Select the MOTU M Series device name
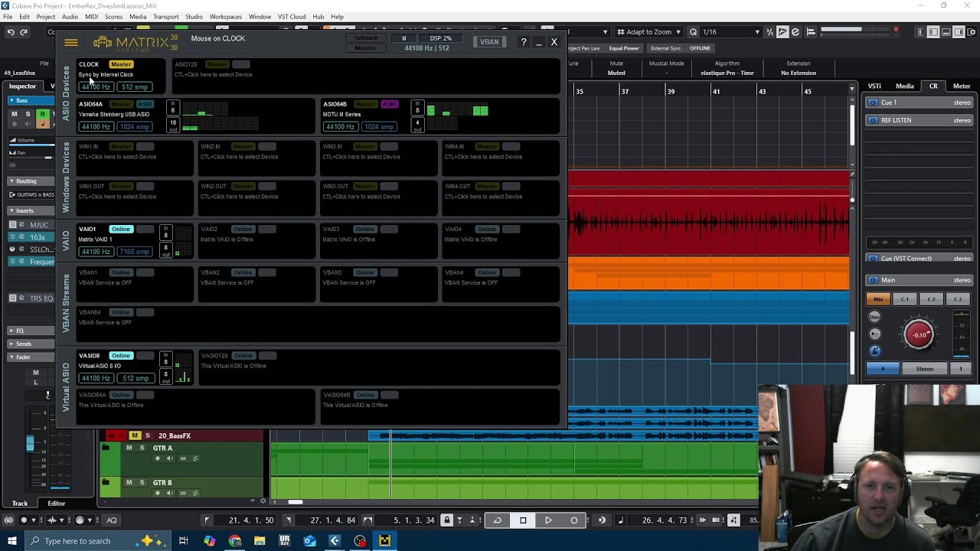Viewport: 980px width, 551px height. [341, 115]
